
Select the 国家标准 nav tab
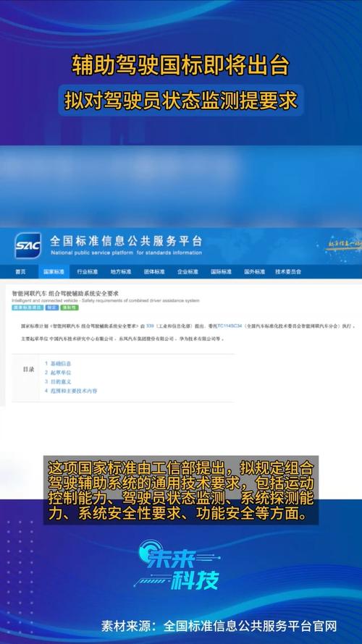54,272
